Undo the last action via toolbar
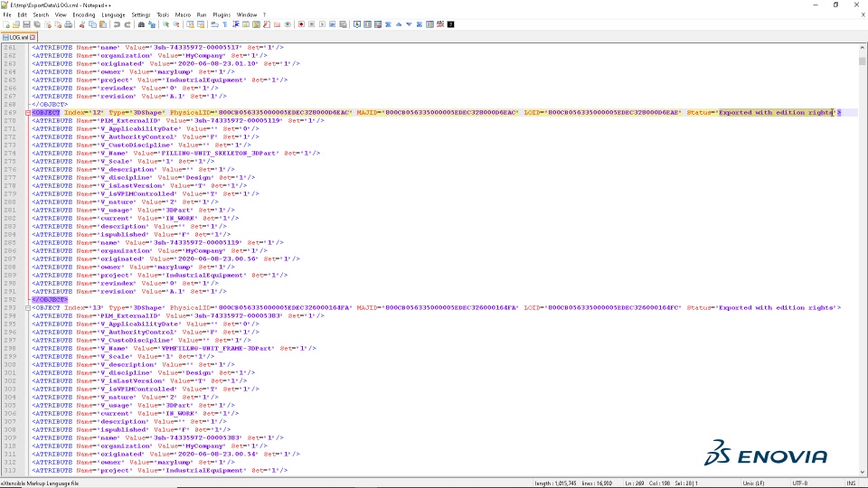The image size is (868, 488). 117,24
